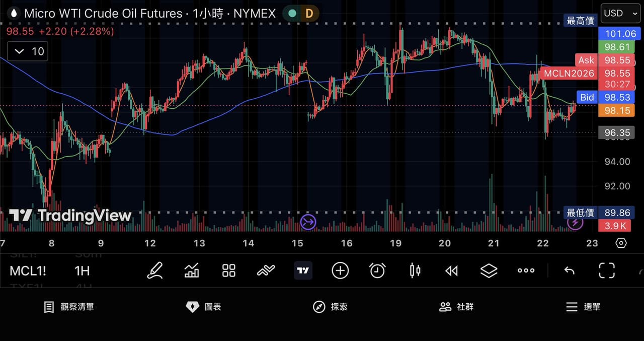Click date 12 on the time axis
Image resolution: width=644 pixels, height=341 pixels.
coord(150,243)
